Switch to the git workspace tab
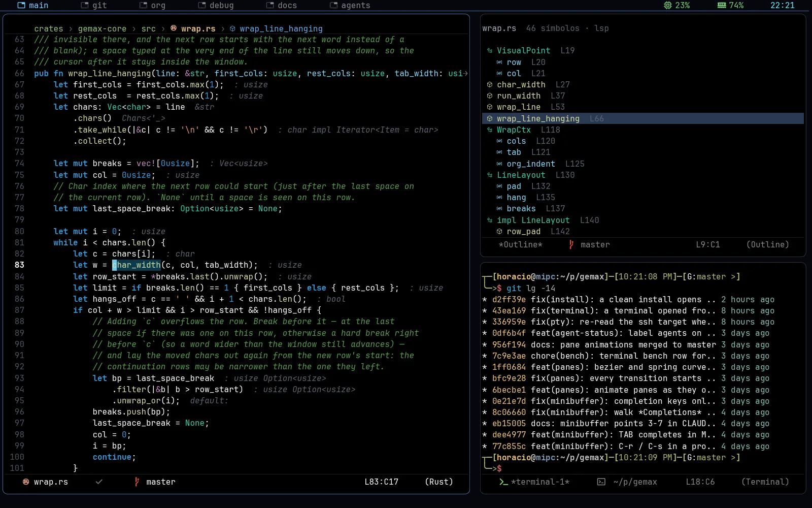 [93, 6]
